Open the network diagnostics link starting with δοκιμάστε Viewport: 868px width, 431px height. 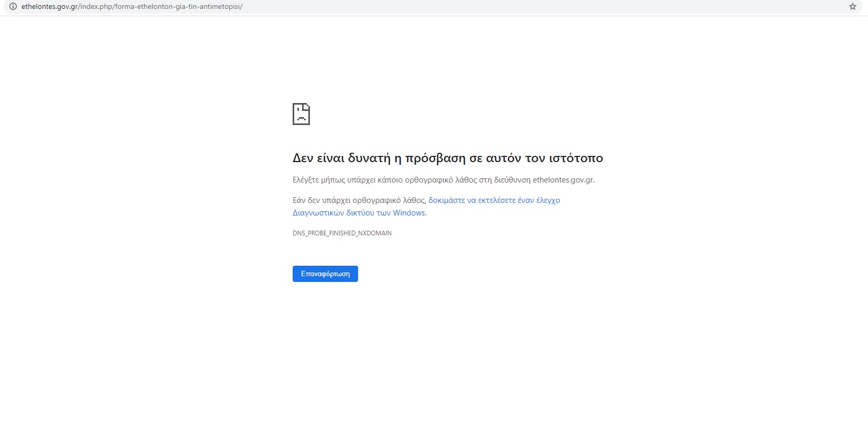(x=494, y=200)
